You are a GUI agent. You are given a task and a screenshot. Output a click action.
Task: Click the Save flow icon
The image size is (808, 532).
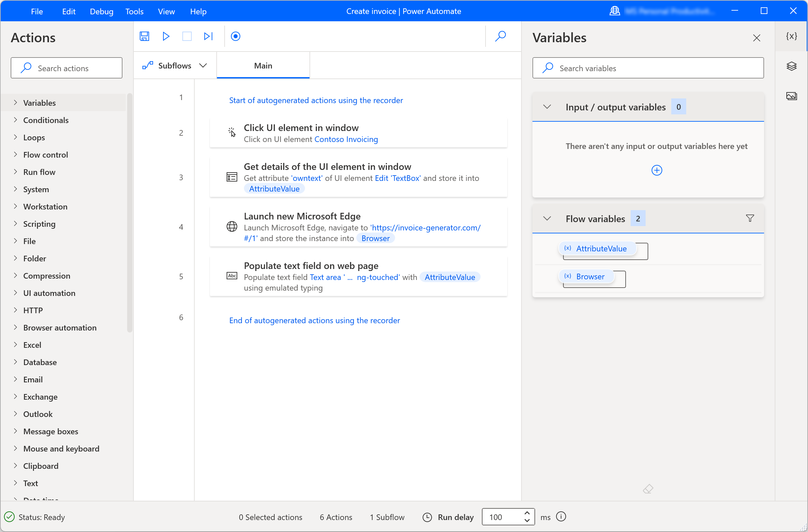tap(144, 36)
